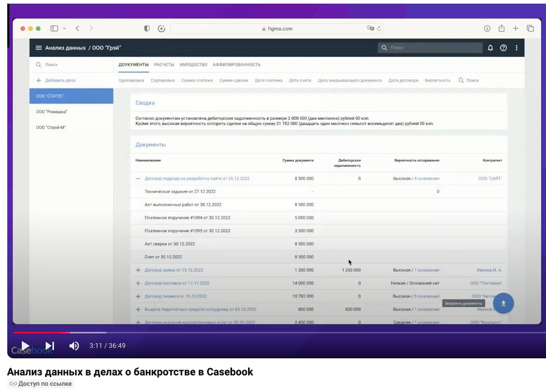
Task: Select Платежное поручение #1094 от 30.12.2022 row
Action: [319, 218]
